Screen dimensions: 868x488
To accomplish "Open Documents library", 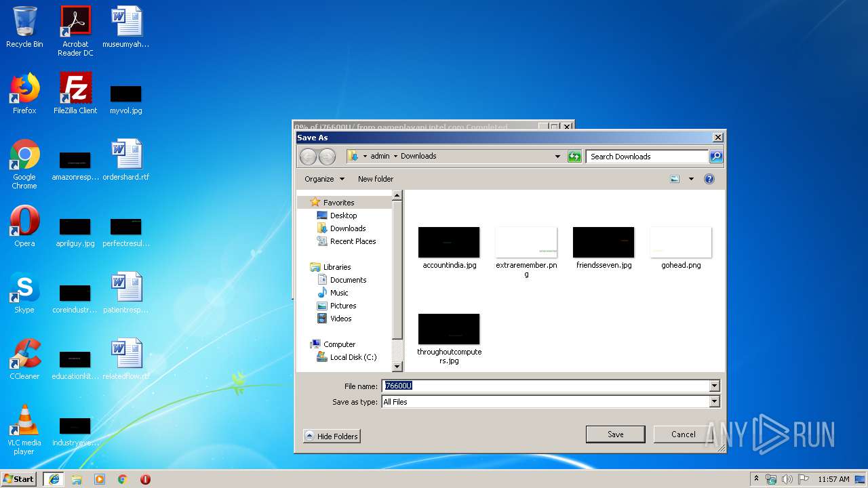I will (x=348, y=280).
